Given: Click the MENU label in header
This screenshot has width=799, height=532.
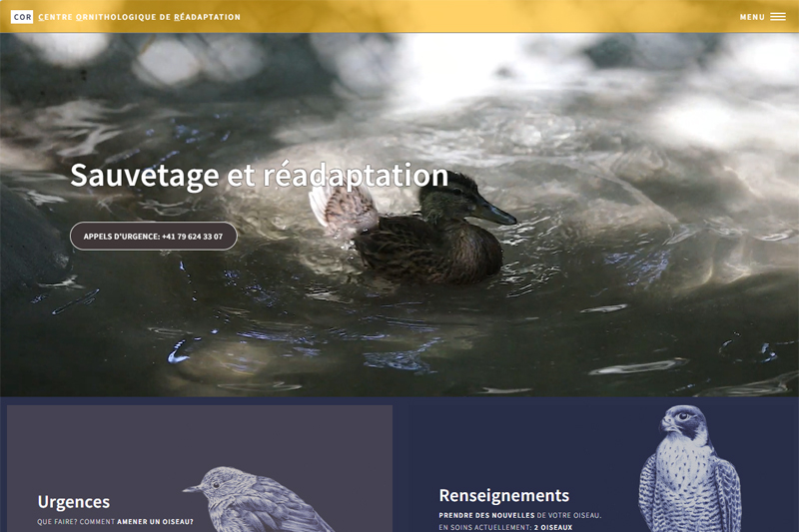Looking at the screenshot, I should pos(752,17).
